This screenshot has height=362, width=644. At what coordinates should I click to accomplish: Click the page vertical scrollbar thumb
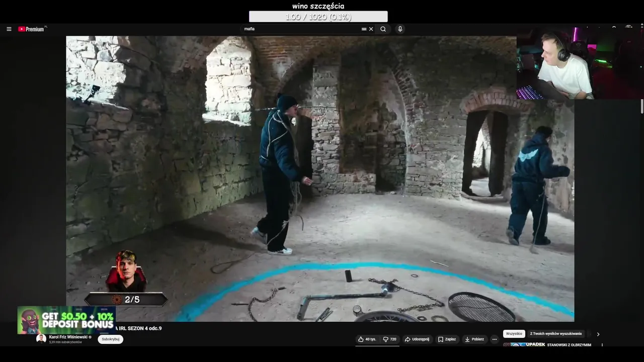642,106
